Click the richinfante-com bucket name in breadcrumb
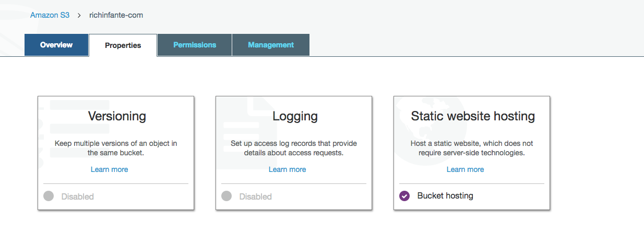The width and height of the screenshot is (644, 247). (x=116, y=15)
